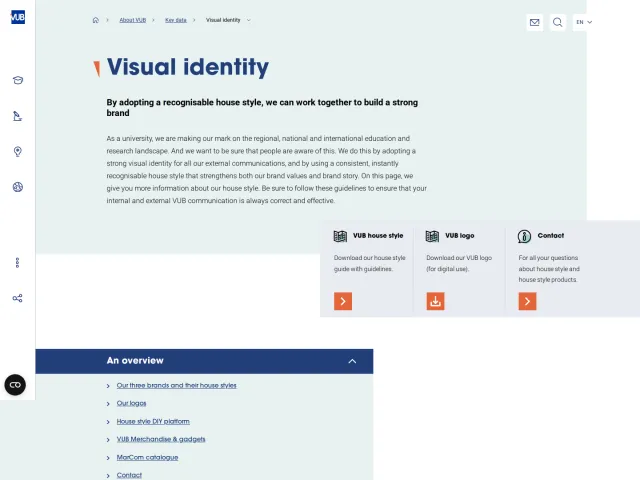640x480 pixels.
Task: Open the Contact link in overview list
Action: (129, 475)
